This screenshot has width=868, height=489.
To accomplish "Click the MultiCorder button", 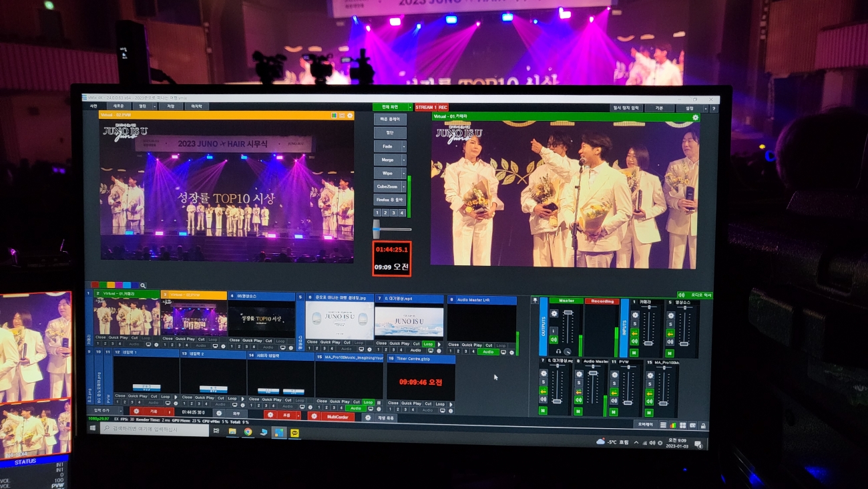I will 338,417.
